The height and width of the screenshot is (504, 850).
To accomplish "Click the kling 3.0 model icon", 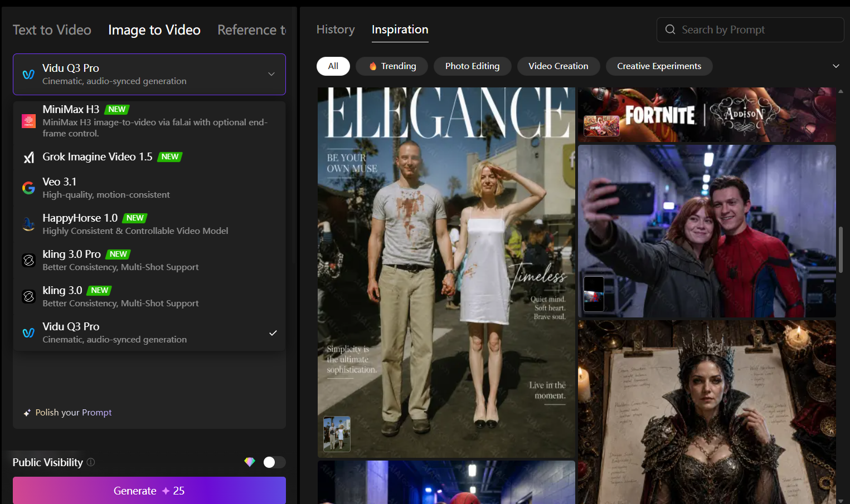I will (28, 296).
